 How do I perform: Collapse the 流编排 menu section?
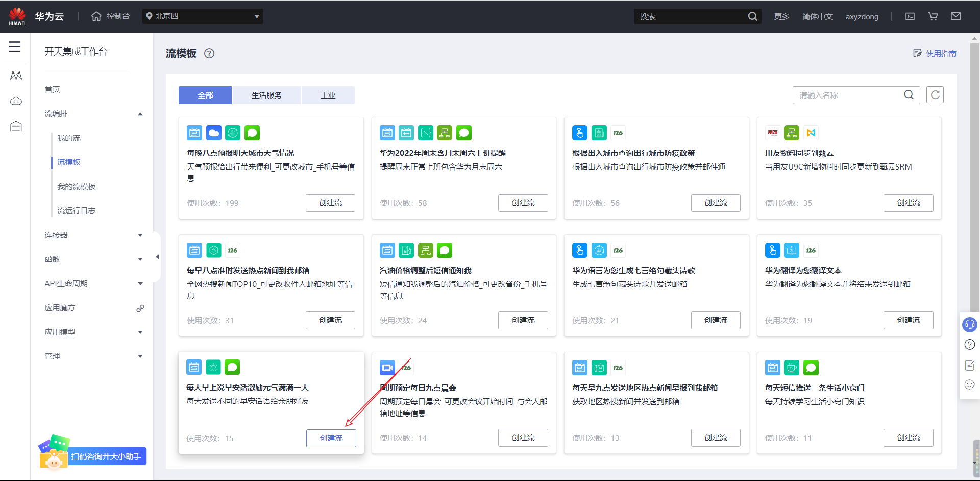tap(140, 114)
